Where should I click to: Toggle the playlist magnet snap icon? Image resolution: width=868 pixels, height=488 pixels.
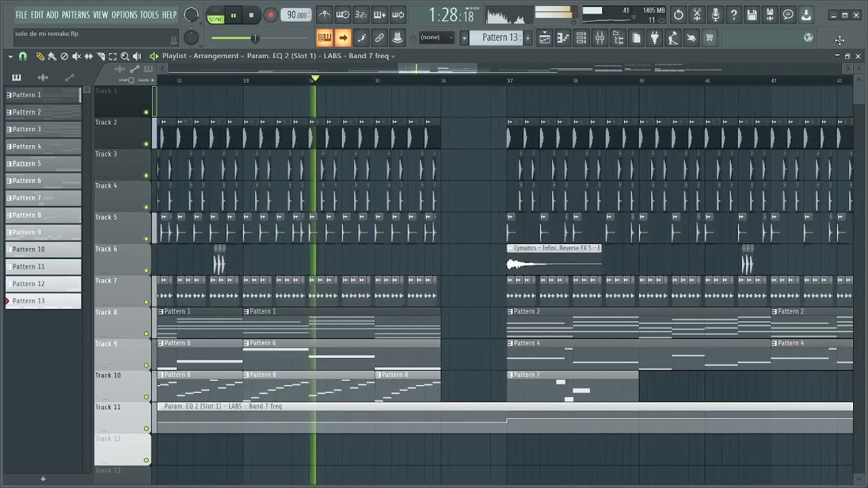[x=22, y=56]
